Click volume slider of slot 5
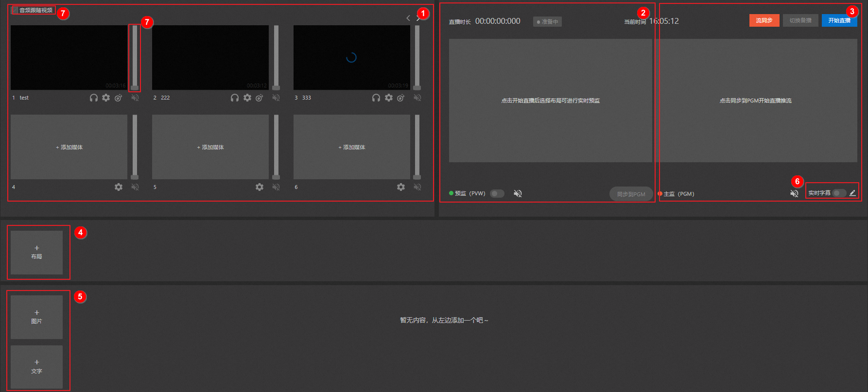 [x=276, y=147]
